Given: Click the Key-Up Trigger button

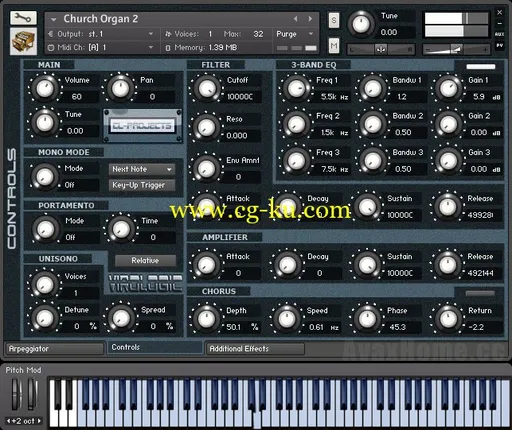Looking at the screenshot, I should [x=142, y=185].
